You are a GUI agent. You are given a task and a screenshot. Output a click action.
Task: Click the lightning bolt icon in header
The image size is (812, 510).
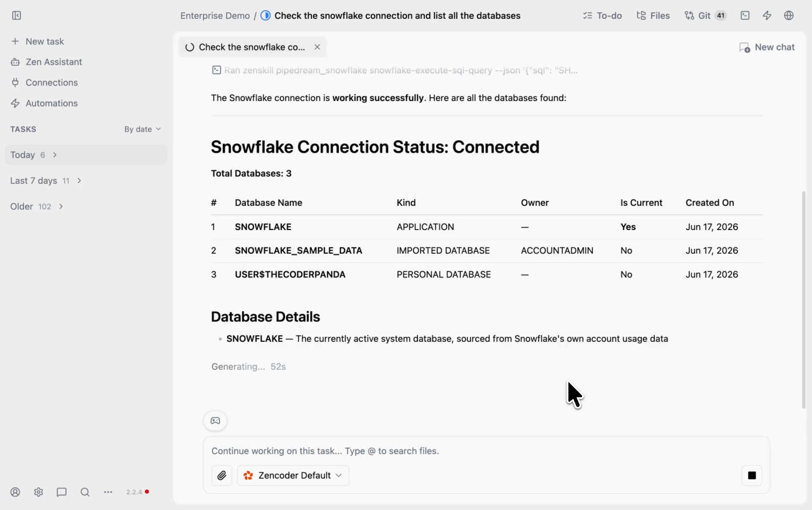[767, 16]
